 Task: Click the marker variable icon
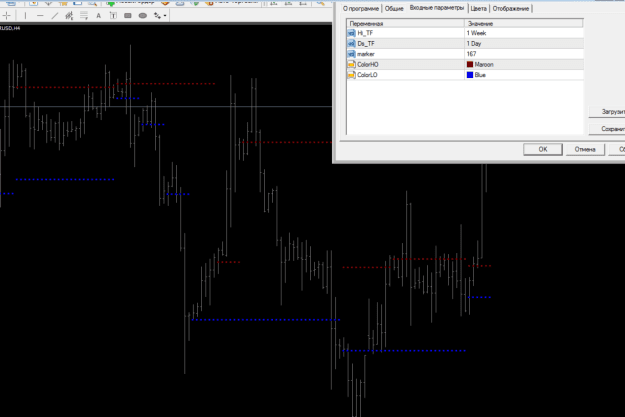352,54
